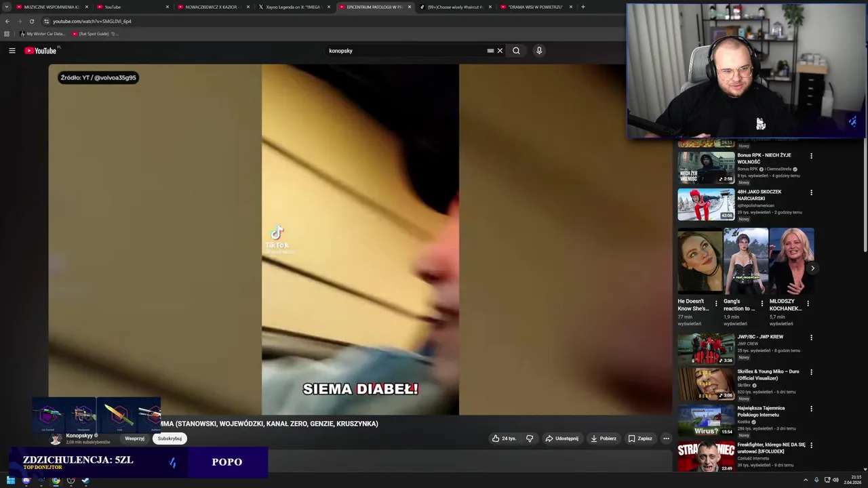Open Rat Spot Guide bookmark
The width and height of the screenshot is (868, 488).
point(94,34)
